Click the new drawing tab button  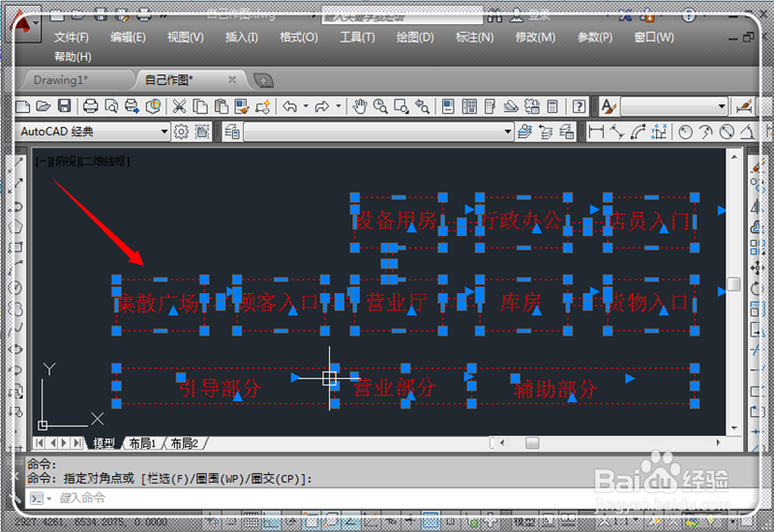(263, 80)
